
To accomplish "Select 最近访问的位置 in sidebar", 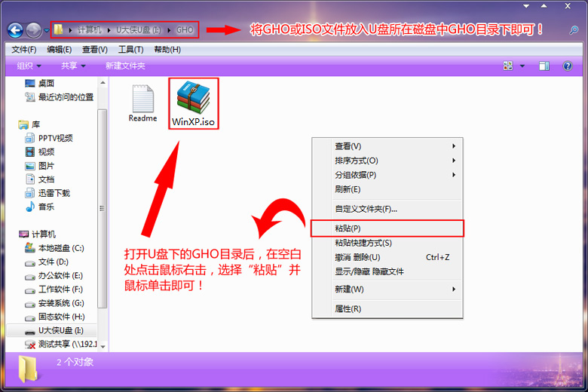I will tap(59, 97).
